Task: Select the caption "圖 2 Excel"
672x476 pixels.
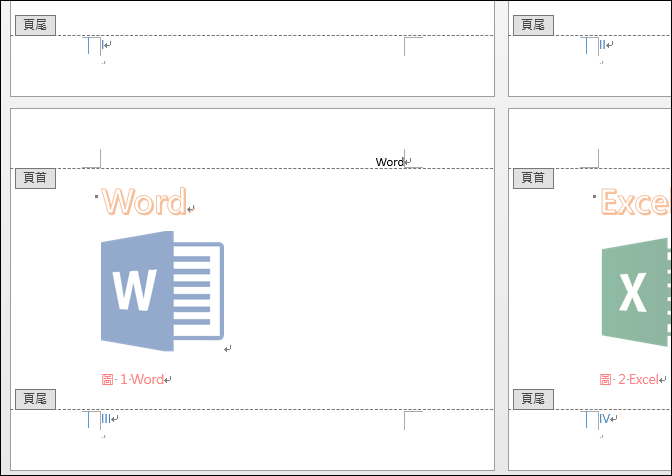Action: pyautogui.click(x=629, y=380)
